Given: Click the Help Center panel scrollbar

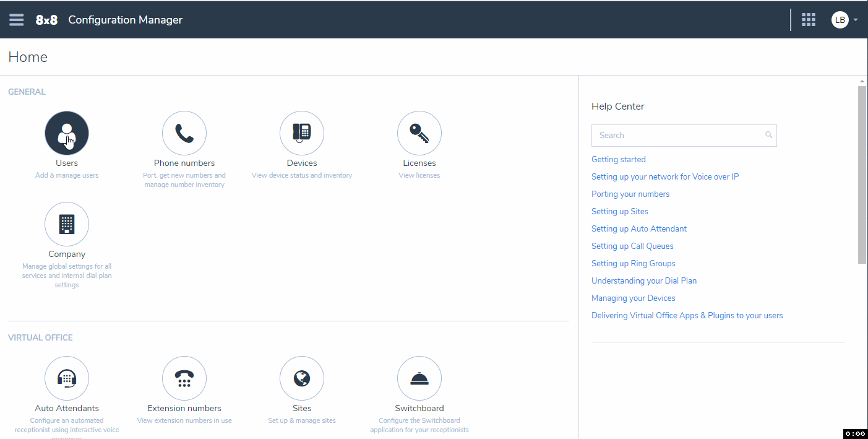Looking at the screenshot, I should coord(862,175).
